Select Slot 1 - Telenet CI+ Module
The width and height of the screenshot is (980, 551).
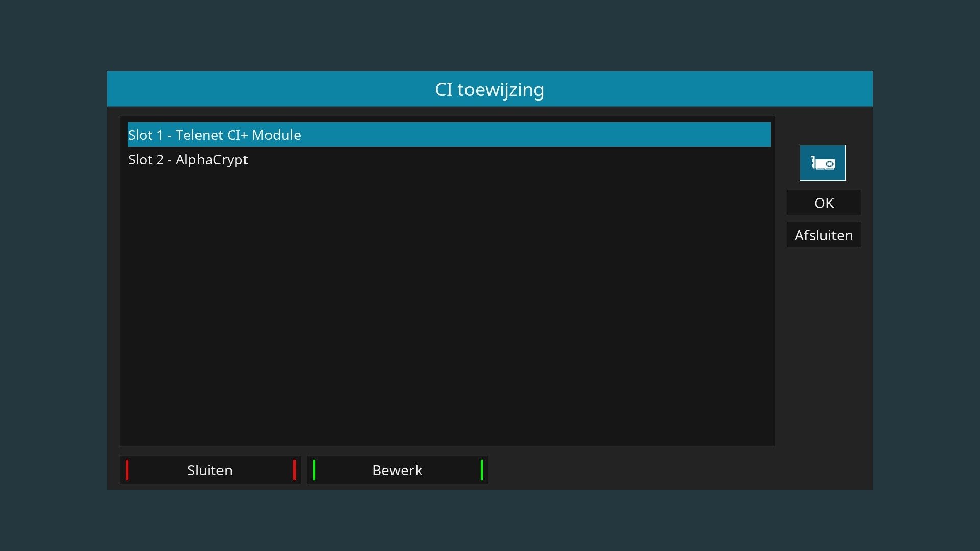pyautogui.click(x=449, y=135)
